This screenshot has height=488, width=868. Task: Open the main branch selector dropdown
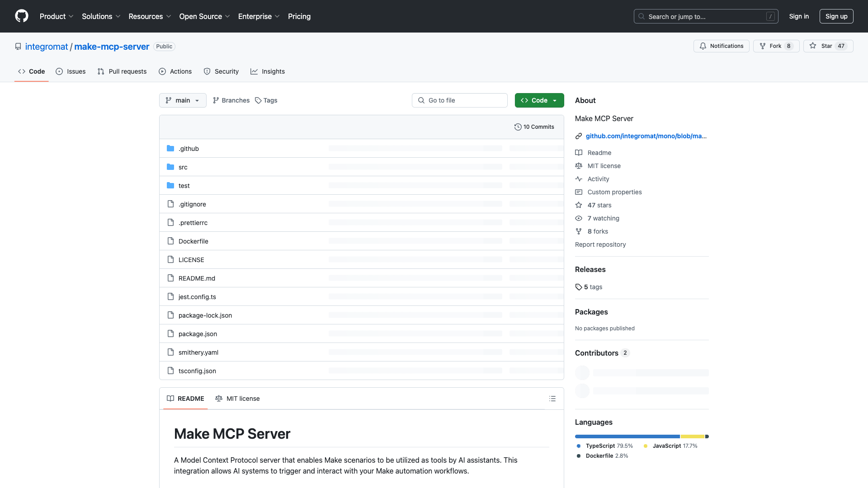pos(183,100)
